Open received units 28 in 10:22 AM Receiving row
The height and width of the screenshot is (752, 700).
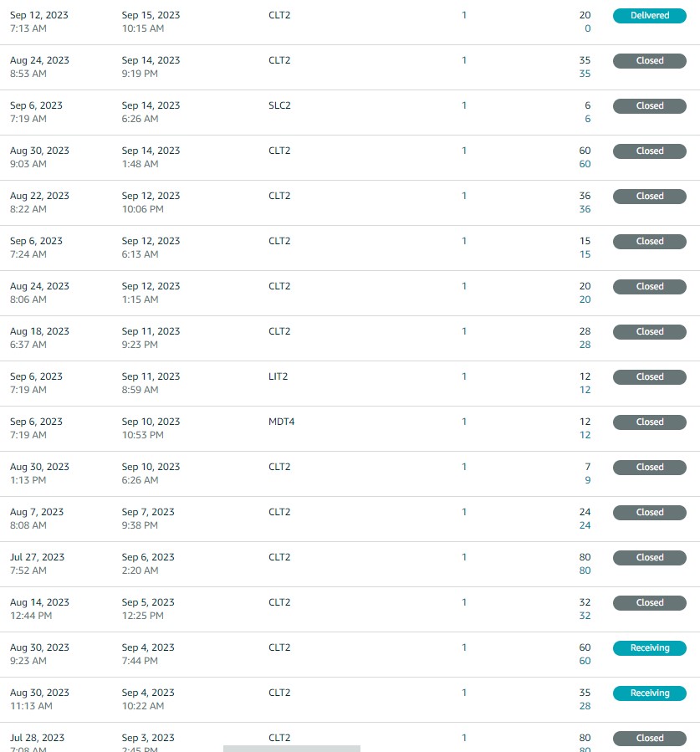pos(585,707)
